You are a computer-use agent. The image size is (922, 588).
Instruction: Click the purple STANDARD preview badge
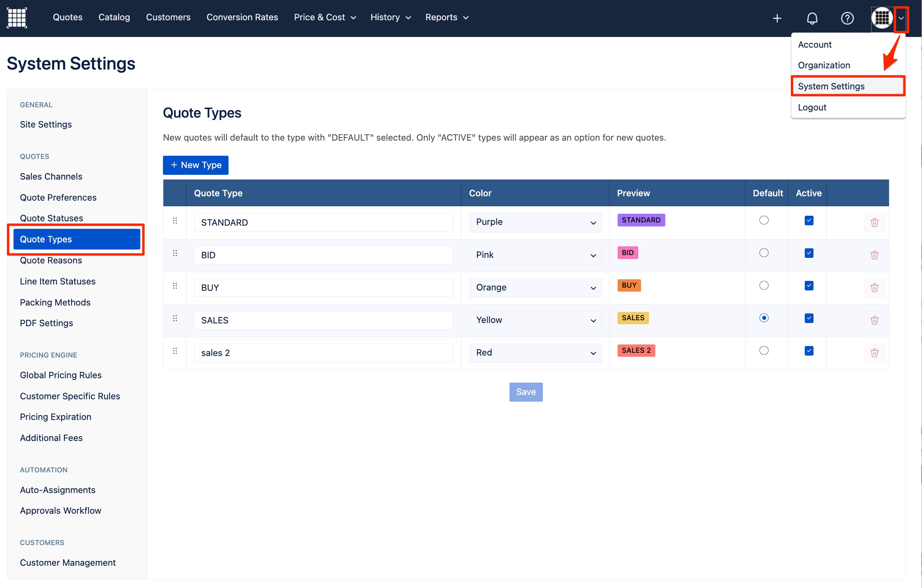[x=641, y=220]
